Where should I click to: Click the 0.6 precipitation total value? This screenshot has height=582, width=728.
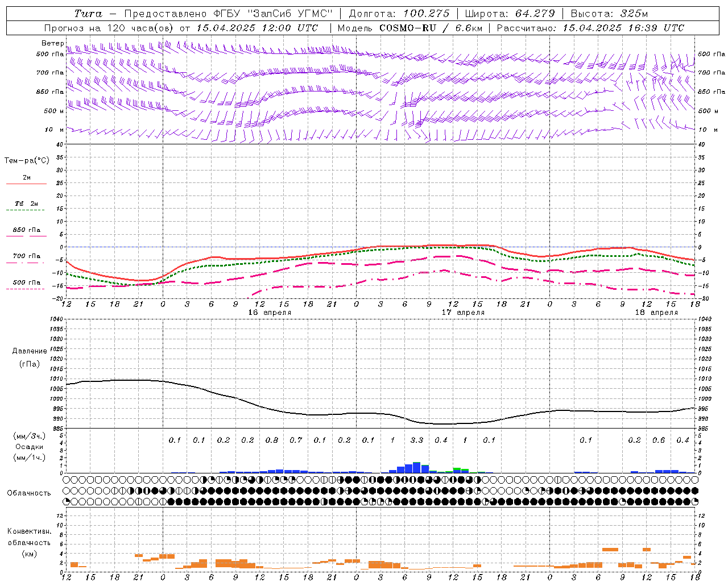(x=659, y=440)
